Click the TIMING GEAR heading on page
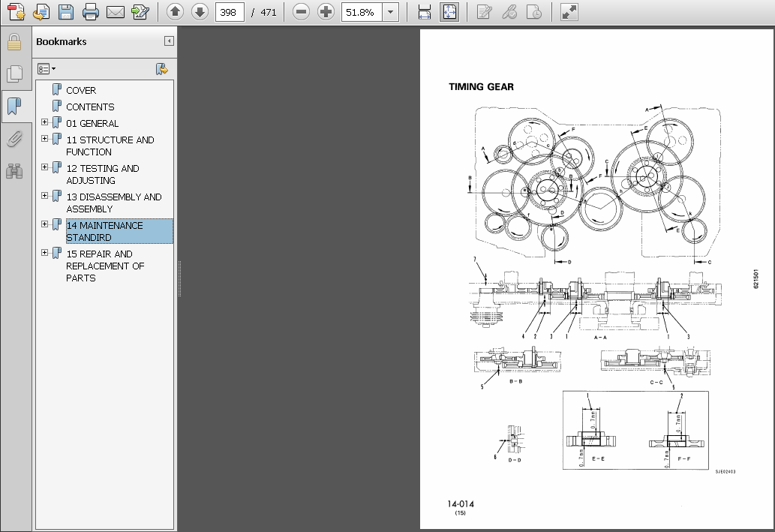 coord(481,86)
